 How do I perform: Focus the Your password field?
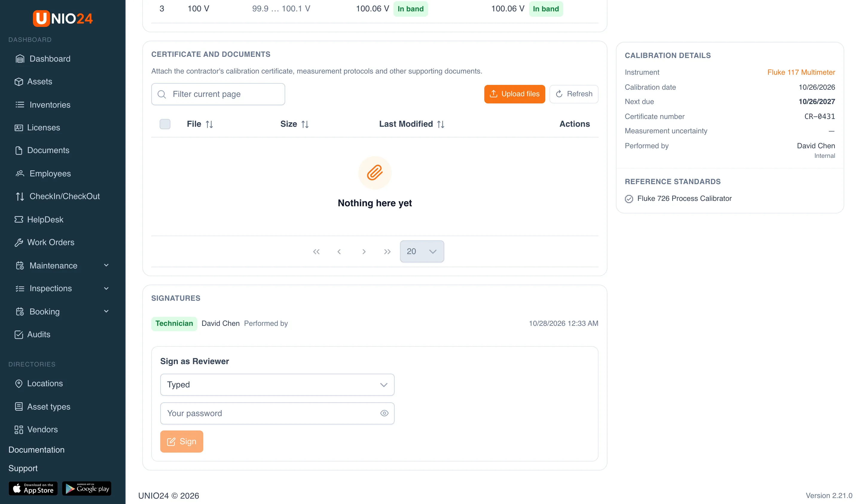pos(277,413)
